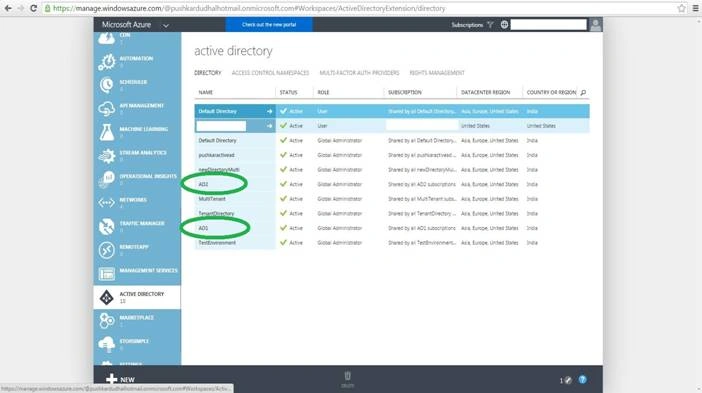Image resolution: width=702 pixels, height=393 pixels.
Task: Open the Marketplace icon
Action: pyautogui.click(x=107, y=320)
